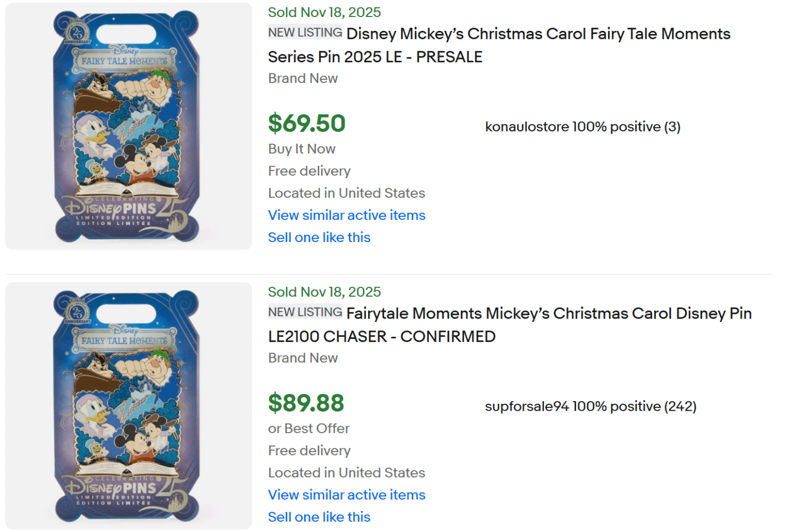The height and width of the screenshot is (532, 798).
Task: Select Sell one like this for CHASER listing
Action: pos(319,517)
